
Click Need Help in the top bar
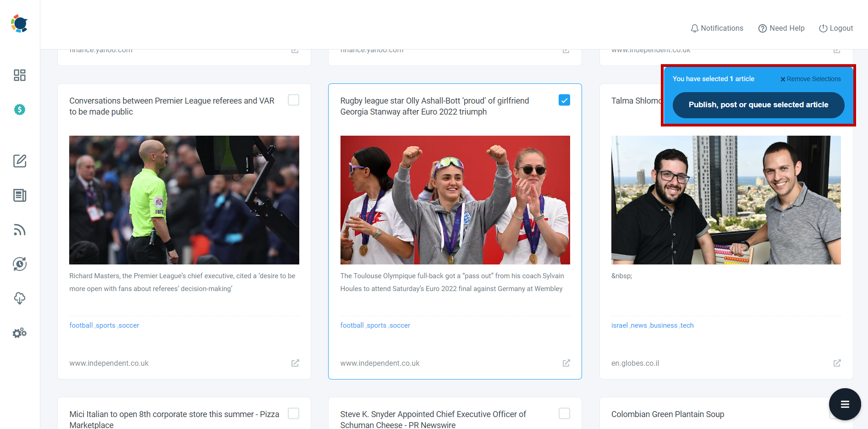click(x=781, y=28)
